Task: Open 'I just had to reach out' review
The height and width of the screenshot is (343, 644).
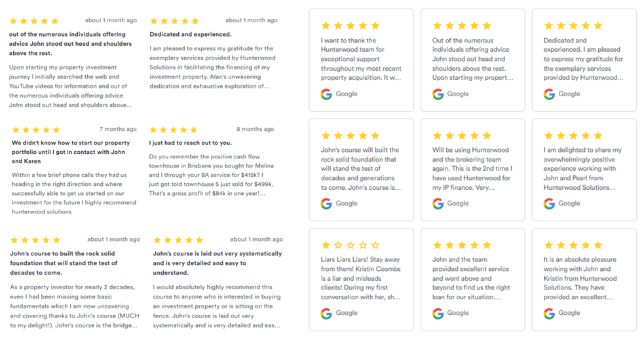Action: tap(191, 143)
